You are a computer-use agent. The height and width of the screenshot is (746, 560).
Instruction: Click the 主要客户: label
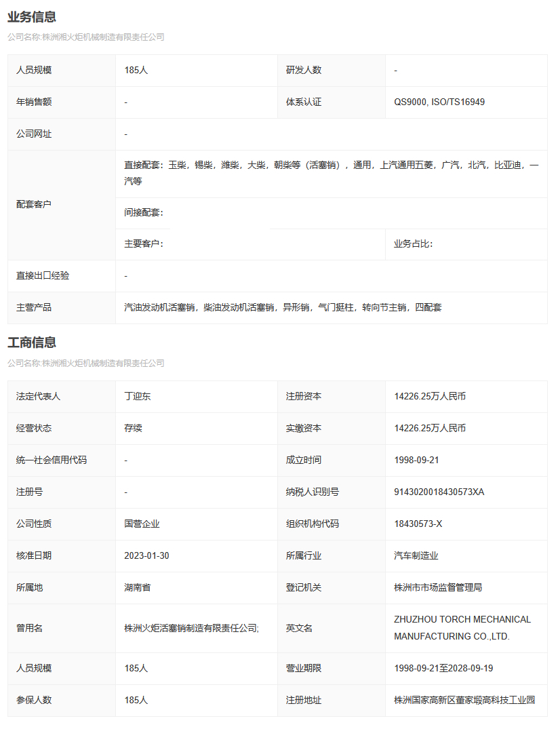[144, 244]
